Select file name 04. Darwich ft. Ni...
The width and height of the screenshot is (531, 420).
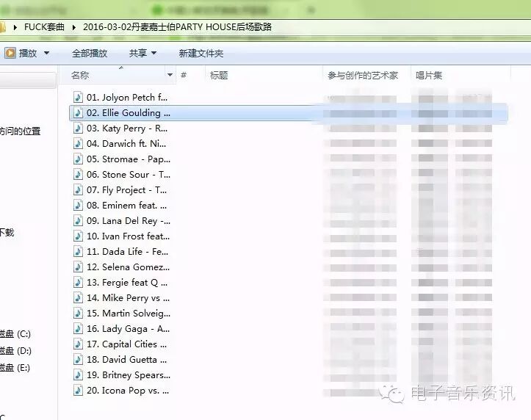pyautogui.click(x=126, y=143)
